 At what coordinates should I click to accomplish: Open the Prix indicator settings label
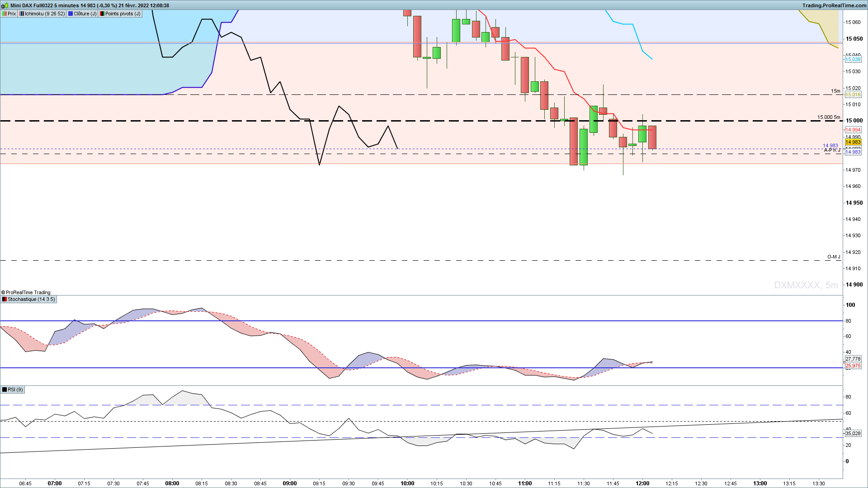pos(9,14)
